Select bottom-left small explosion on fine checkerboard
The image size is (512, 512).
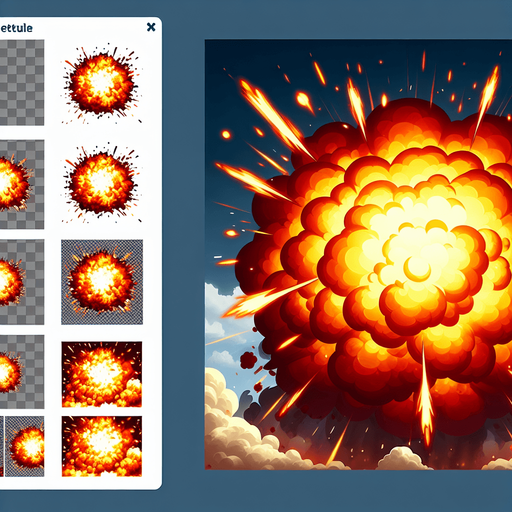(25, 446)
